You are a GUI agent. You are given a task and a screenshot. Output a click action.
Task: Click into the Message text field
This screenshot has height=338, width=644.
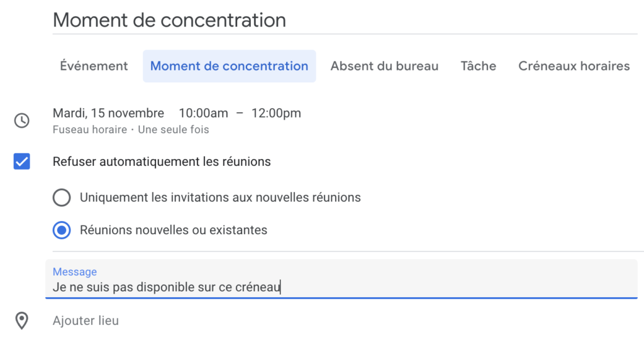tap(341, 279)
